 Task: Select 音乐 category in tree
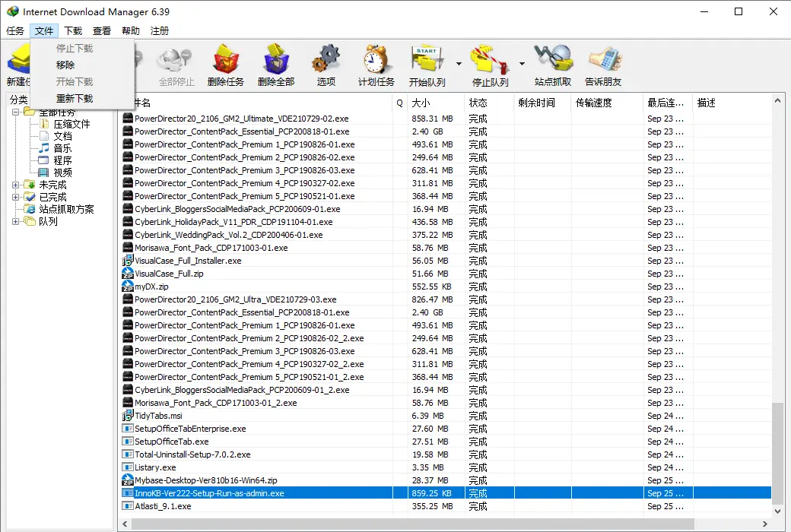pyautogui.click(x=62, y=148)
